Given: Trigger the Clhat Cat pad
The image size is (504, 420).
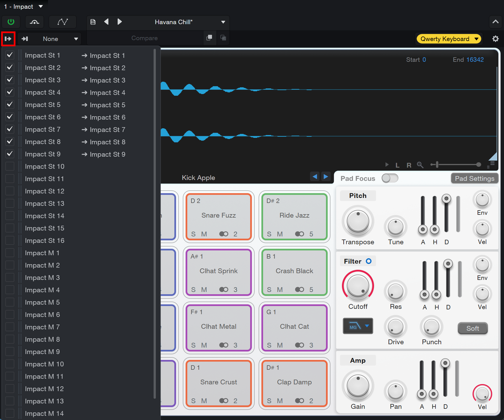Looking at the screenshot, I should click(295, 328).
